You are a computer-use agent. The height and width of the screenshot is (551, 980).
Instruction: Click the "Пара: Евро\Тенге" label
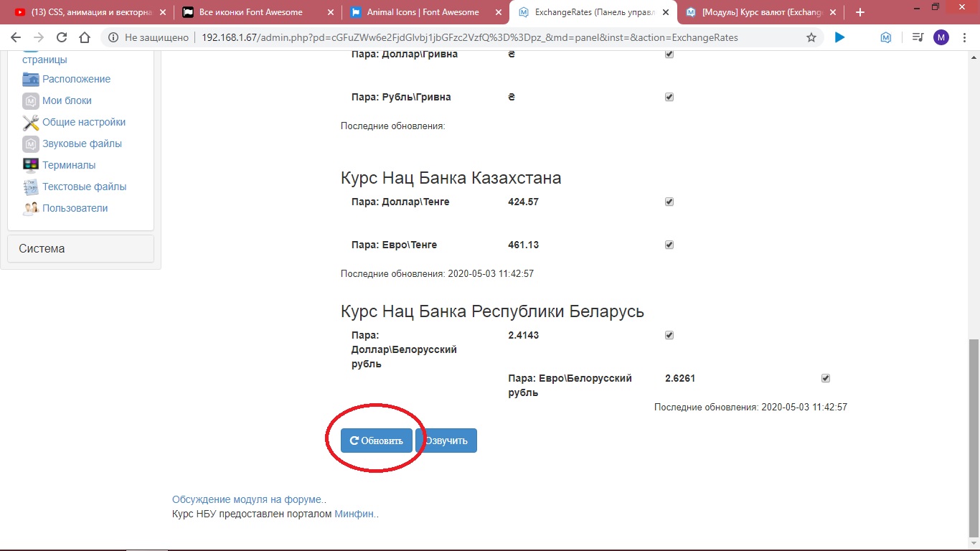[x=394, y=245]
